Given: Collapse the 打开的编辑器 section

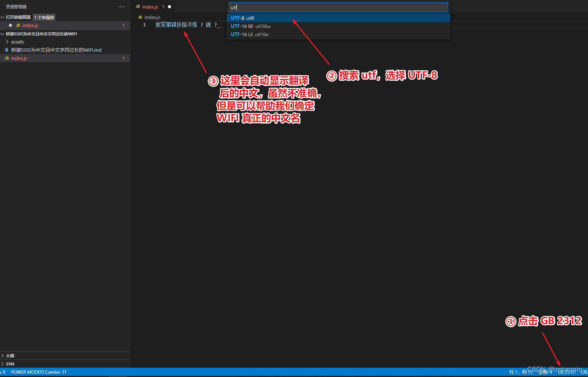Looking at the screenshot, I should [x=2, y=17].
